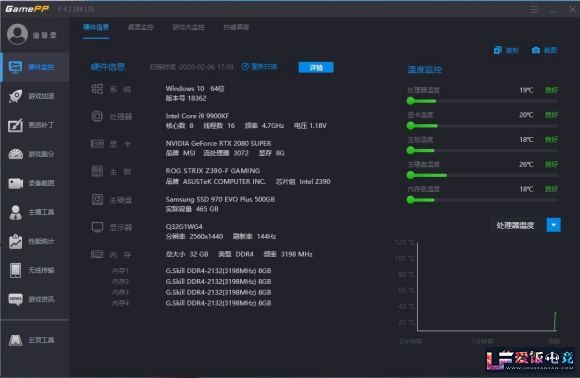Select the Windows 10 64位 text

(195, 89)
